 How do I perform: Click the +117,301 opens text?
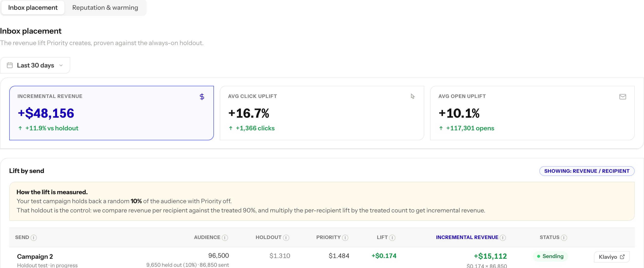pos(470,128)
